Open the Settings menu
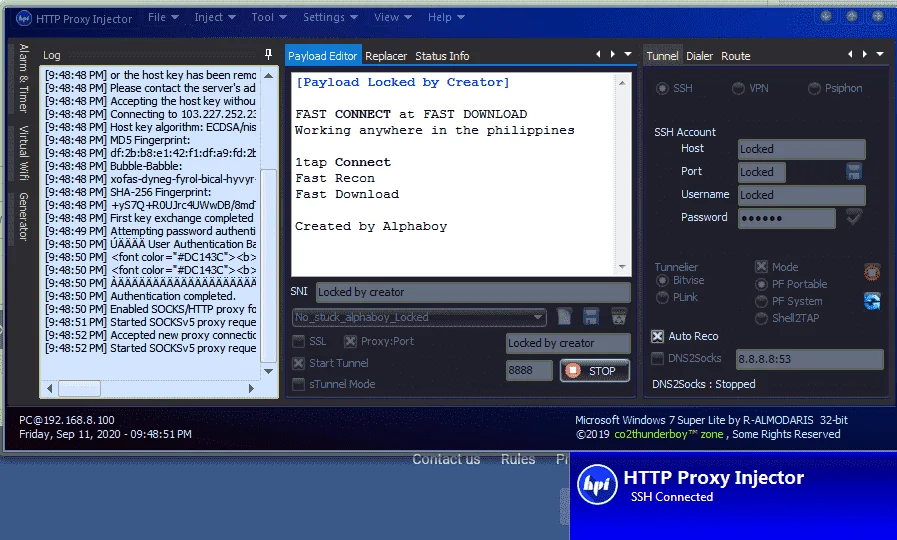Screen dimensions: 897x540 [330, 17]
